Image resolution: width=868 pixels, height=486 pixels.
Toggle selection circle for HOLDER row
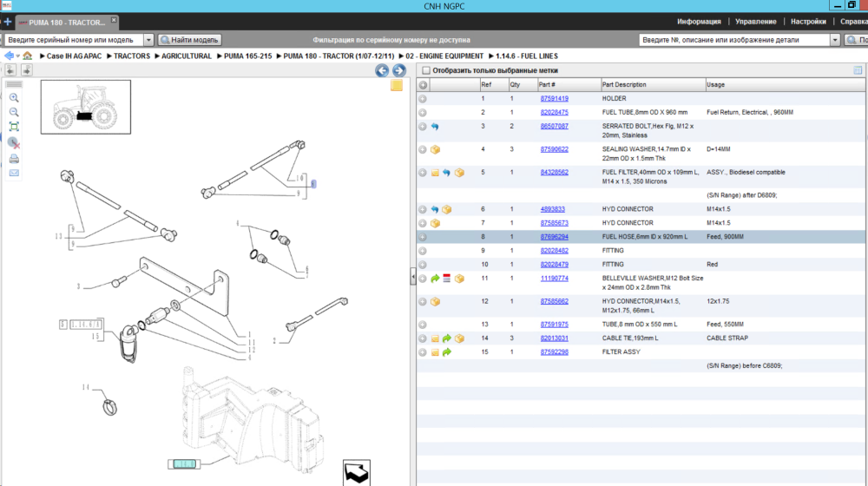[x=423, y=99]
